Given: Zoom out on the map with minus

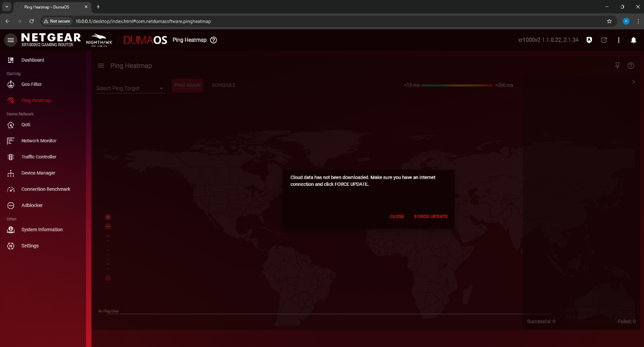Looking at the screenshot, I should click(108, 227).
